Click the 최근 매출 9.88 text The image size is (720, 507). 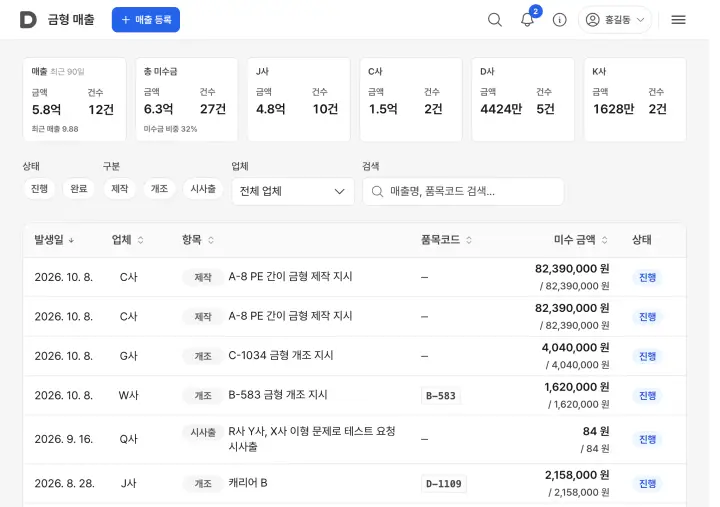click(55, 129)
